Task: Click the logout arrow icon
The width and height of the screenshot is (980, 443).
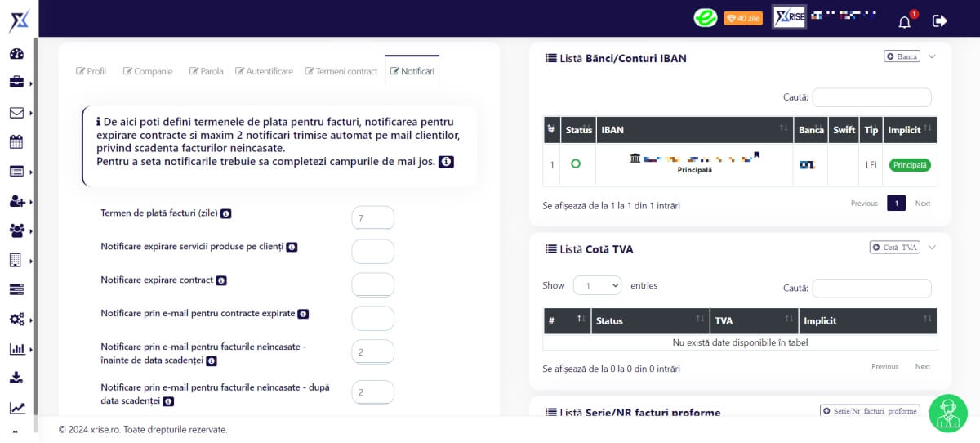Action: (940, 20)
